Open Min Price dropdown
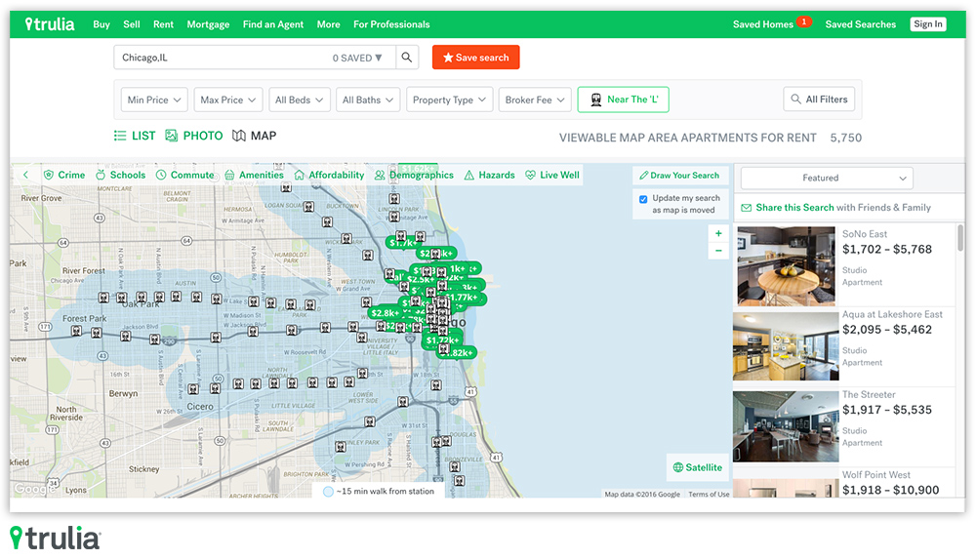Image resolution: width=976 pixels, height=560 pixels. [154, 100]
